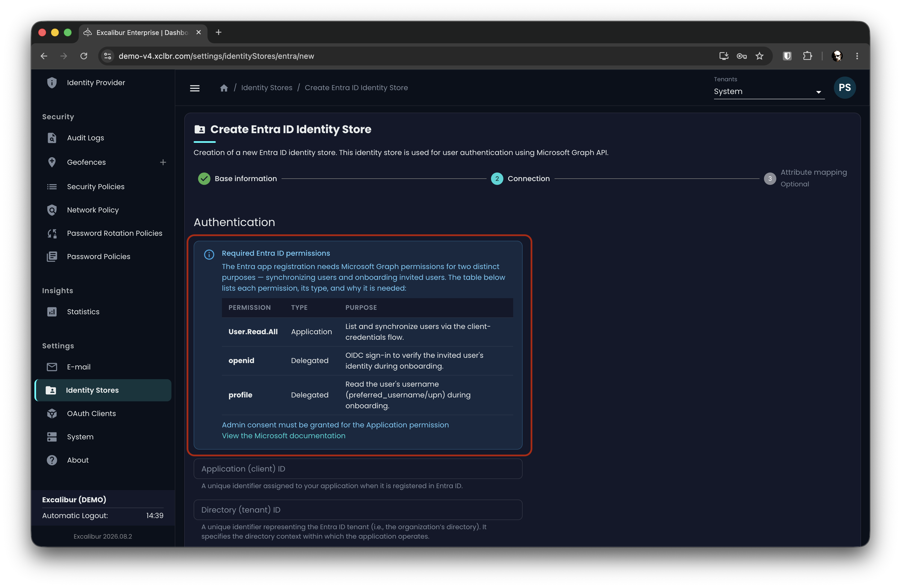Click the Automatic Logout timer 14:39

[x=155, y=516]
